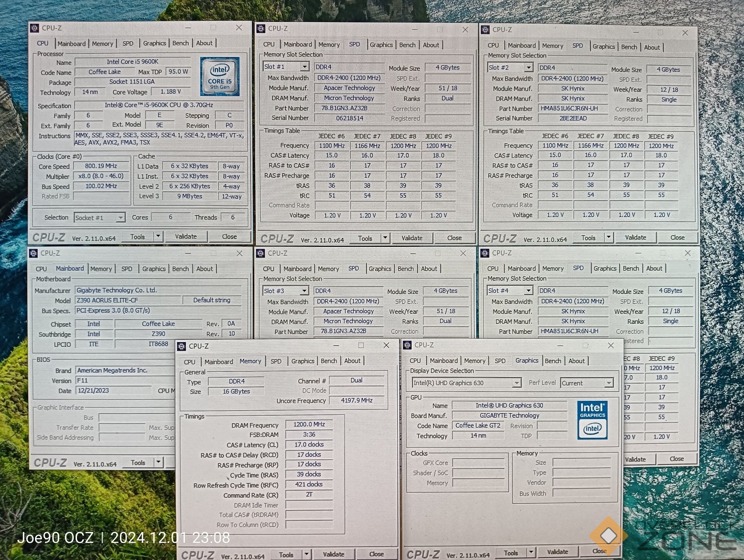Click the CPU-Z title icon in the UHD Graphics 630 window
This screenshot has height=560, width=744.
[407, 345]
